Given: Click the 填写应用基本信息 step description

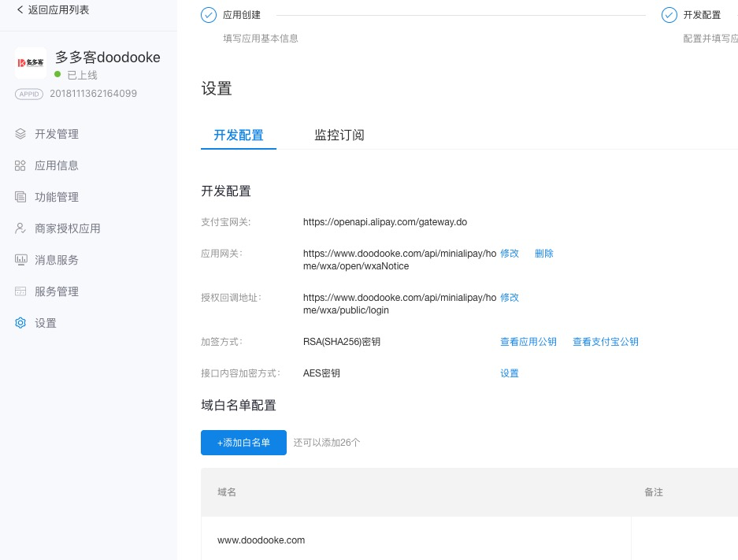Looking at the screenshot, I should tap(260, 39).
